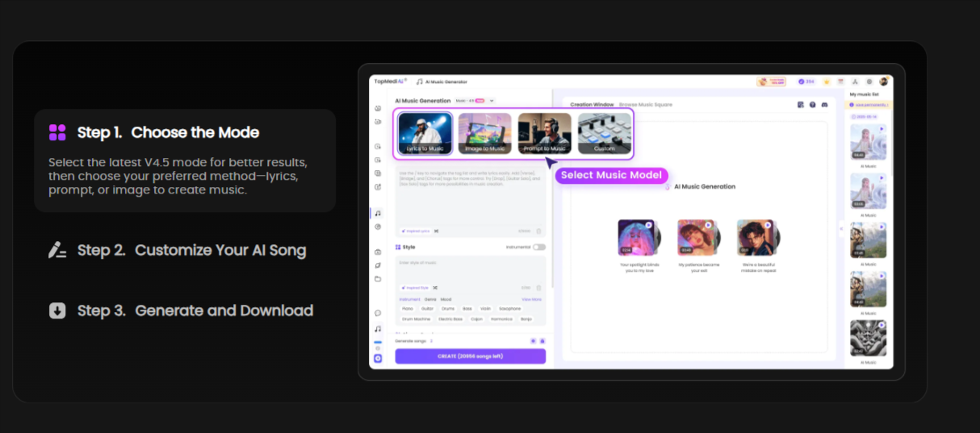Select the Harmonica instrument tag

tap(501, 319)
